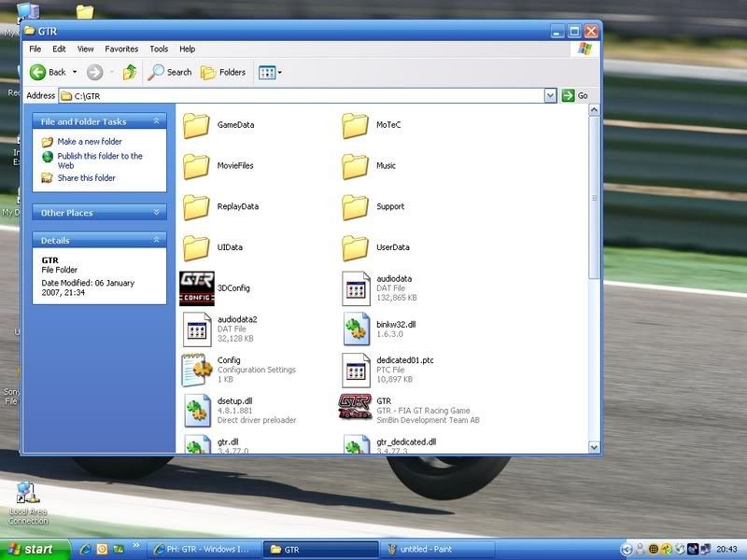The height and width of the screenshot is (560, 747).
Task: Click the Make a new folder link
Action: (x=90, y=142)
